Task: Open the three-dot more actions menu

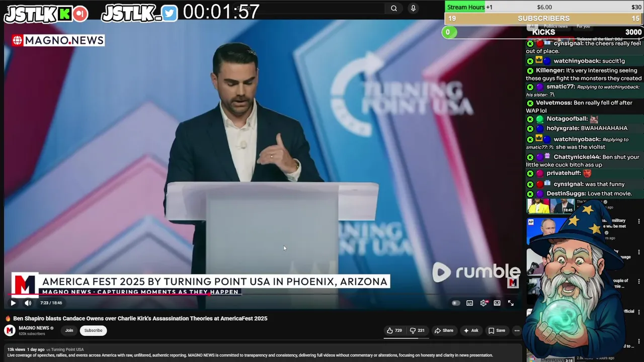Action: pos(517,330)
